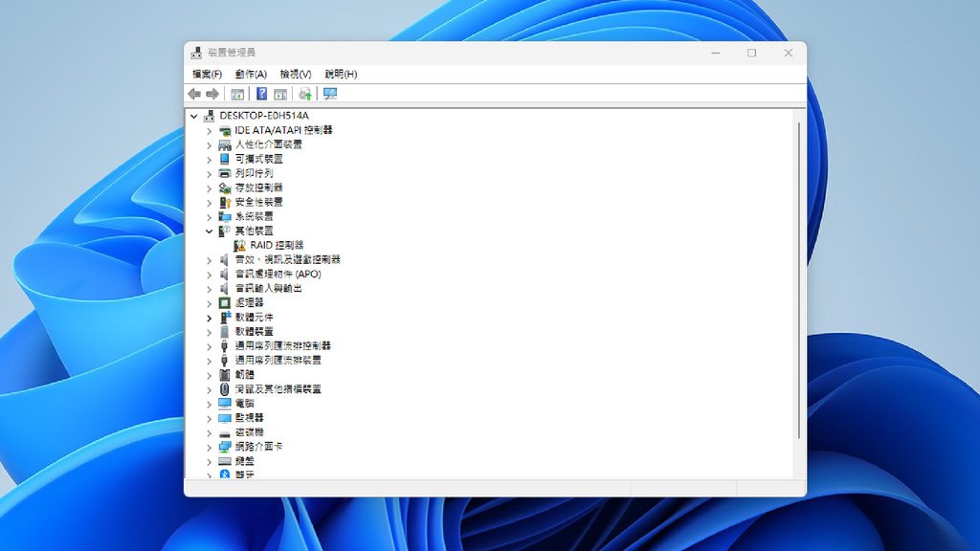Select the 音訊輸入與輸出 label
The height and width of the screenshot is (551, 980).
click(x=268, y=288)
